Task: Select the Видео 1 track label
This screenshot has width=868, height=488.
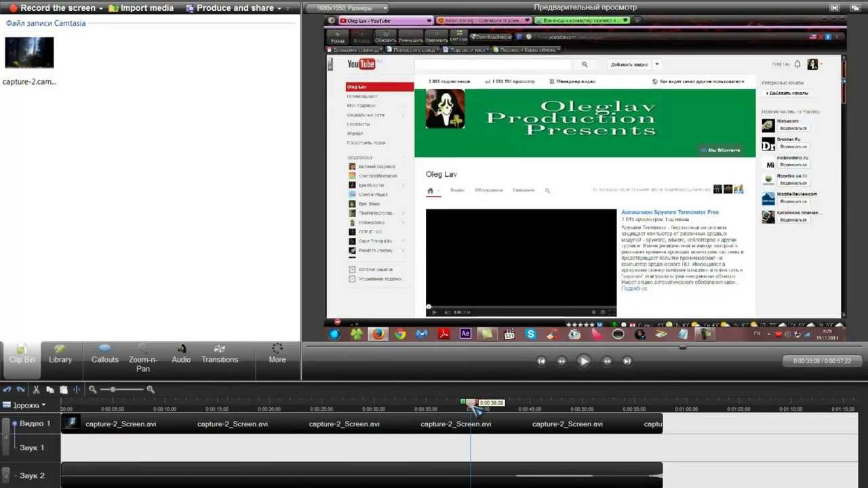Action: (x=35, y=424)
